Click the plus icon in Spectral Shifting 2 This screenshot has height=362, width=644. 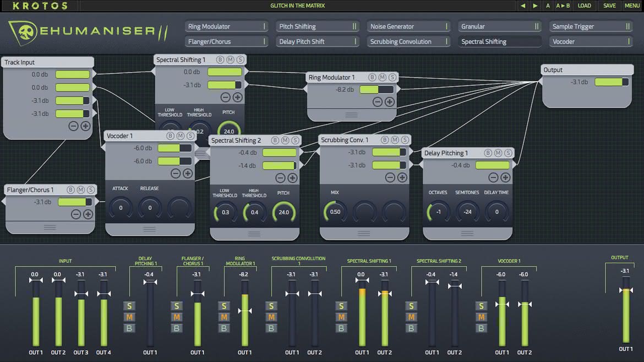[292, 178]
